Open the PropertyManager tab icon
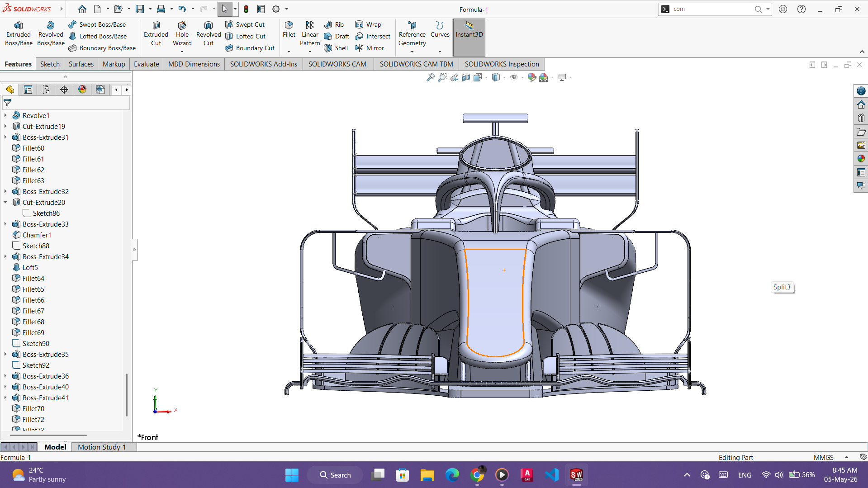The width and height of the screenshot is (868, 488). pos(28,90)
